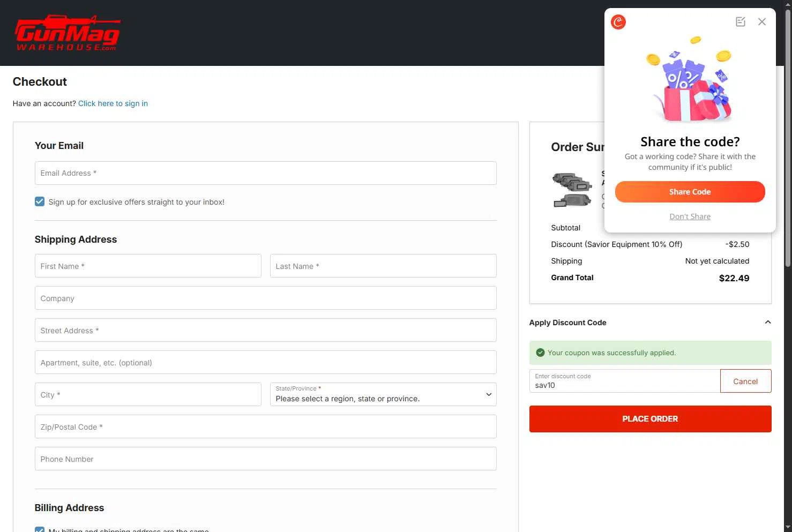Toggle billing same as shipping checkbox

pos(40,529)
